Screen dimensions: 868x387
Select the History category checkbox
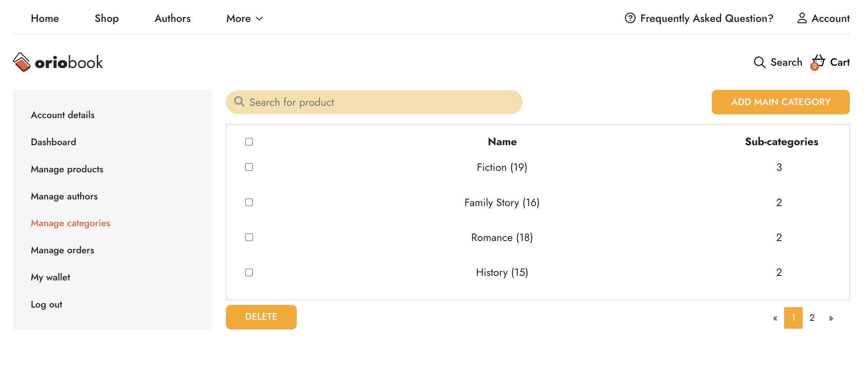click(249, 273)
